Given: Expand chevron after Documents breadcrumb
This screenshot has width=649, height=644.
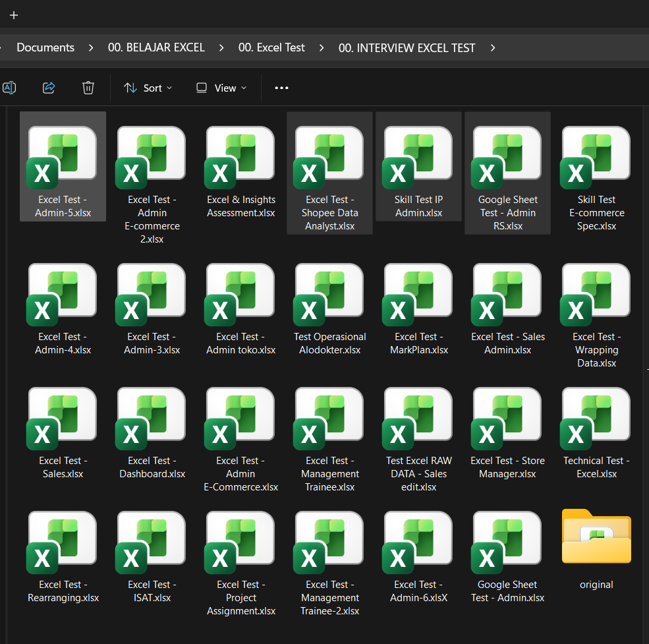Looking at the screenshot, I should 91,48.
